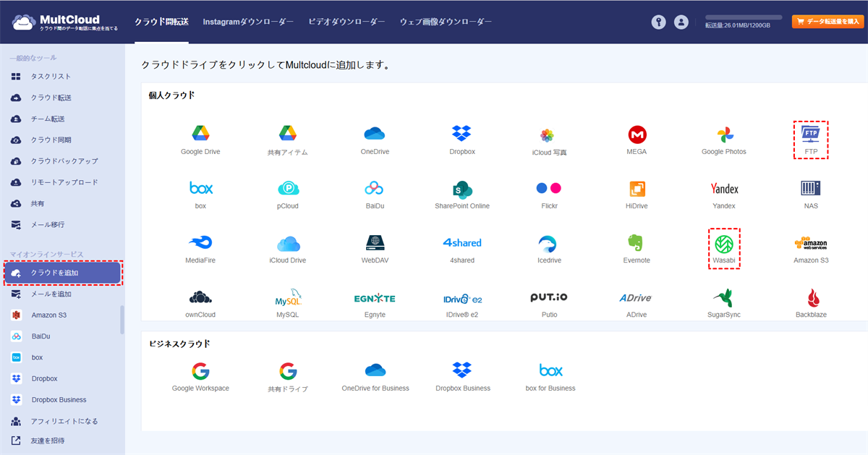Add the Wasabi cloud storage
Screen dimensions: 868x455
pos(723,243)
